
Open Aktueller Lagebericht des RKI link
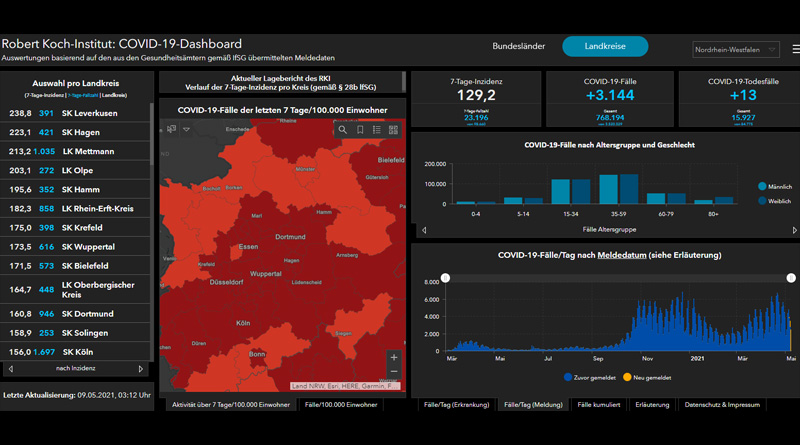click(x=281, y=78)
